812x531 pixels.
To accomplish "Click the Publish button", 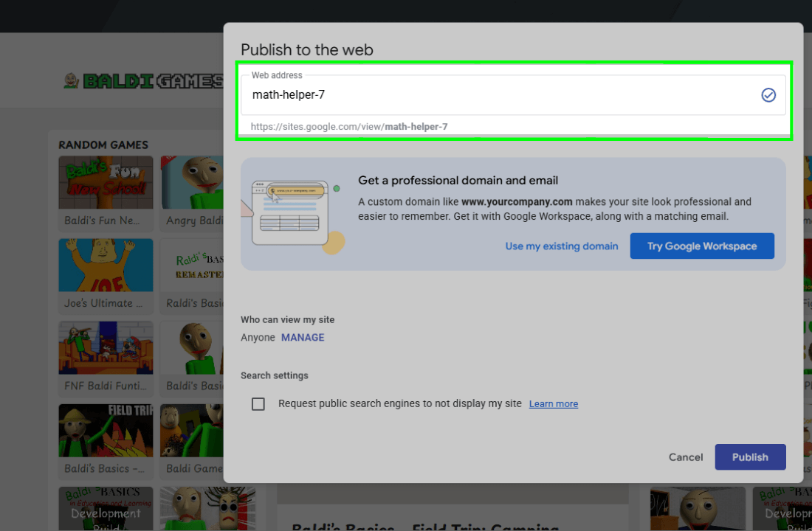I will click(750, 457).
